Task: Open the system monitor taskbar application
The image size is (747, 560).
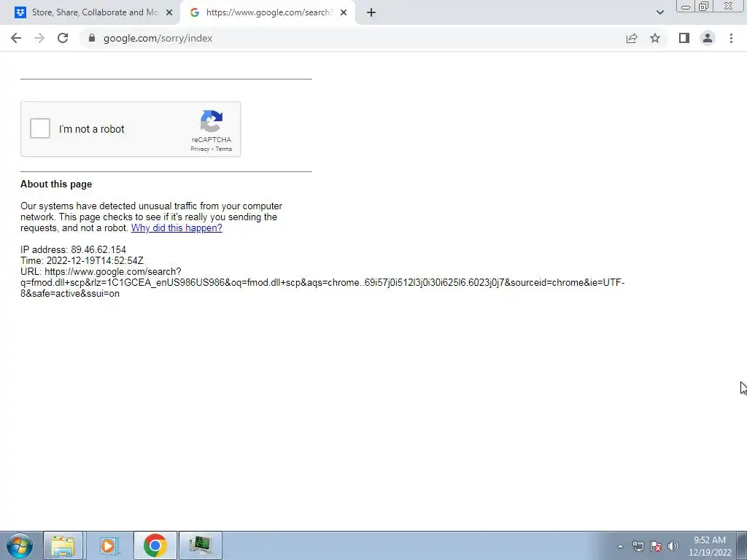Action: [200, 545]
